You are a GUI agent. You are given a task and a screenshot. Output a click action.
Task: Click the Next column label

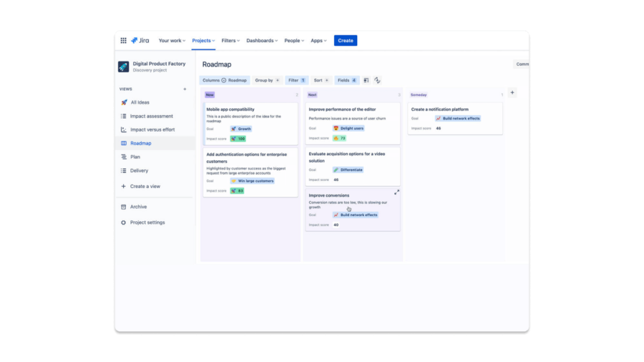coord(312,95)
